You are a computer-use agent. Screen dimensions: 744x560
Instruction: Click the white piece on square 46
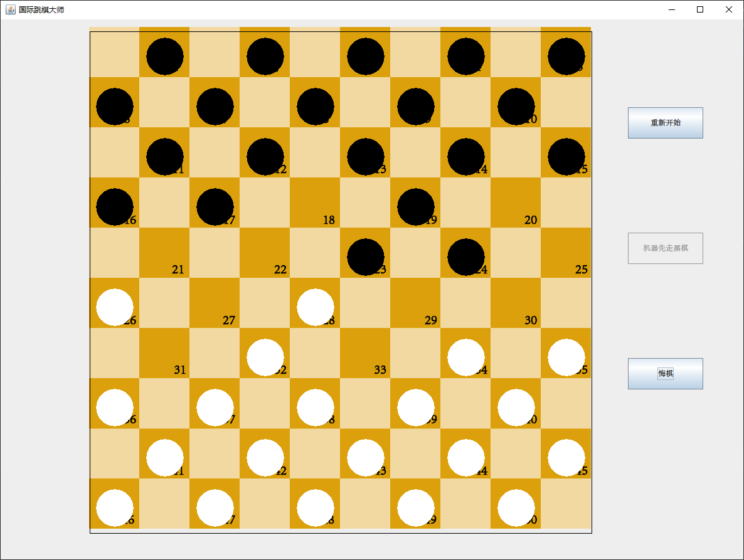[115, 508]
